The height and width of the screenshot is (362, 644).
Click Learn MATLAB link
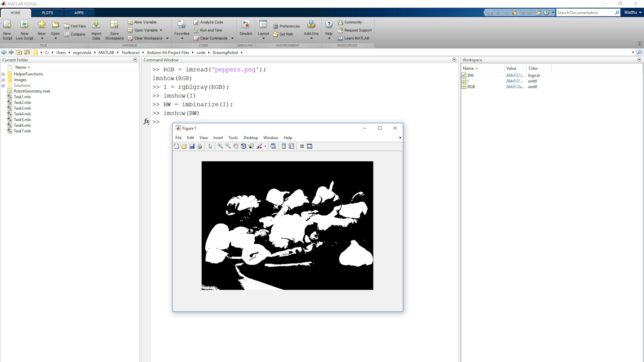click(x=353, y=38)
